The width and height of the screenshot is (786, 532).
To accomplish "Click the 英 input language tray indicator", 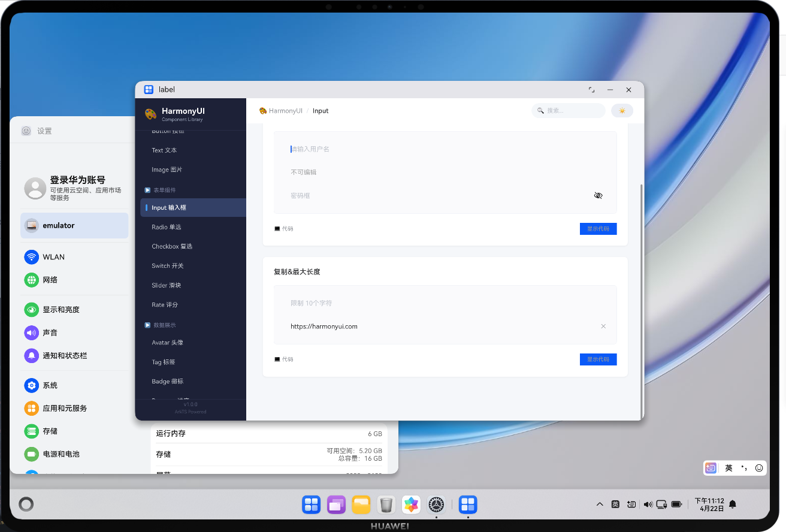I will [x=615, y=504].
